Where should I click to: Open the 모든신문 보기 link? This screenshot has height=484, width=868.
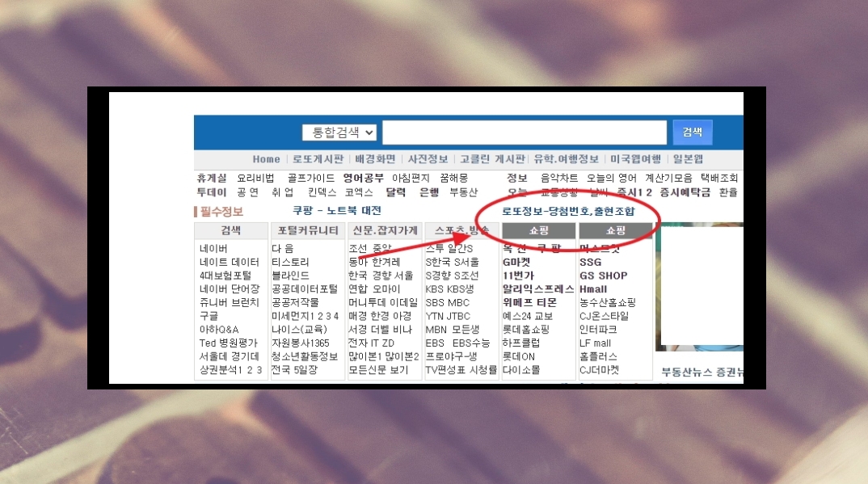378,370
